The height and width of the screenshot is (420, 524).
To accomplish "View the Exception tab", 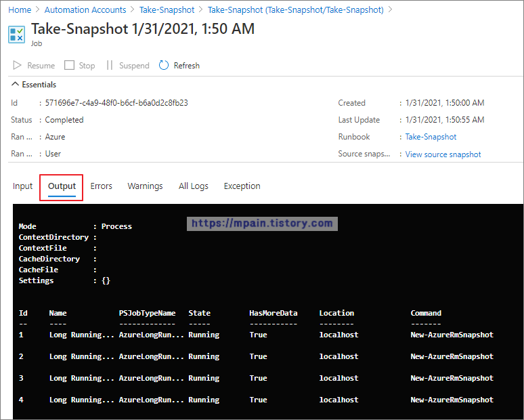I will click(242, 186).
